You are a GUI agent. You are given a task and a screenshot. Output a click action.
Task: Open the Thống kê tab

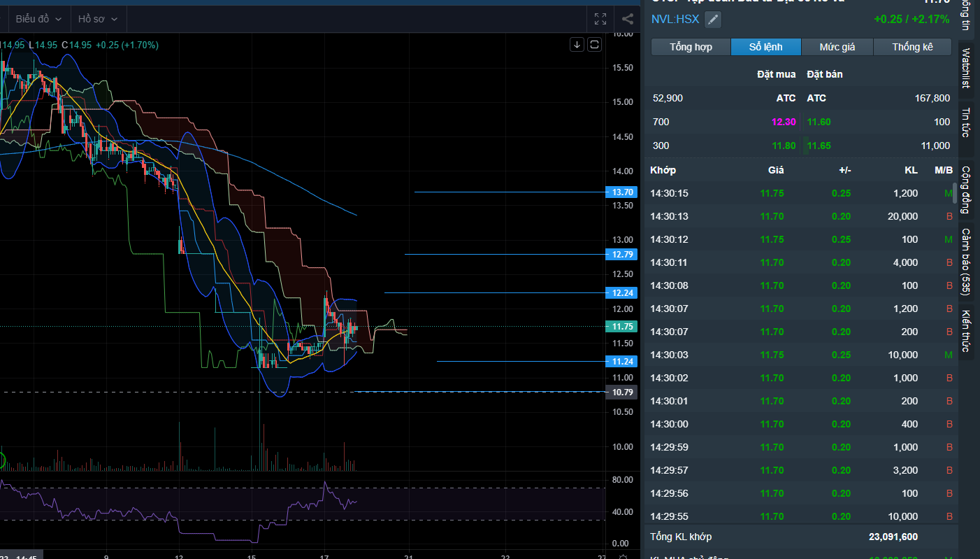point(913,47)
